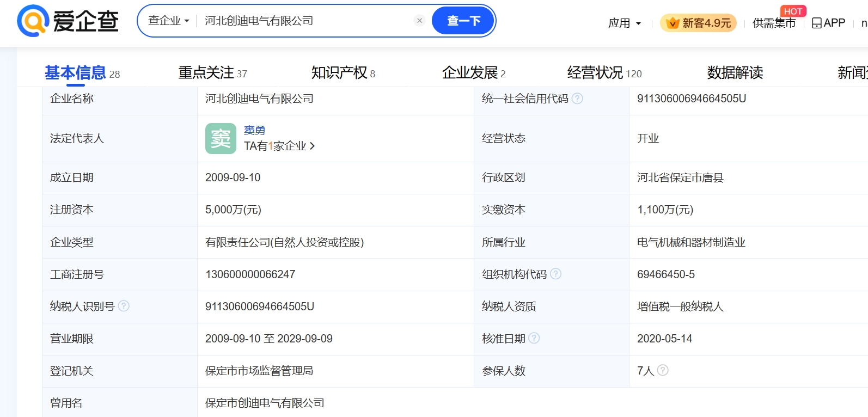Click the 登记机关 value 保定市市场监督管理局
This screenshot has width=868, height=417.
click(x=259, y=371)
